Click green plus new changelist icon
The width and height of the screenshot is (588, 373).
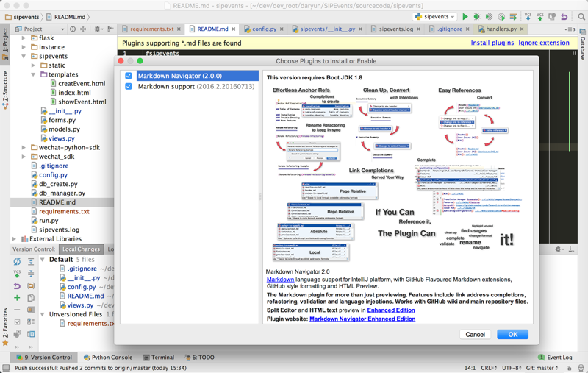(17, 298)
